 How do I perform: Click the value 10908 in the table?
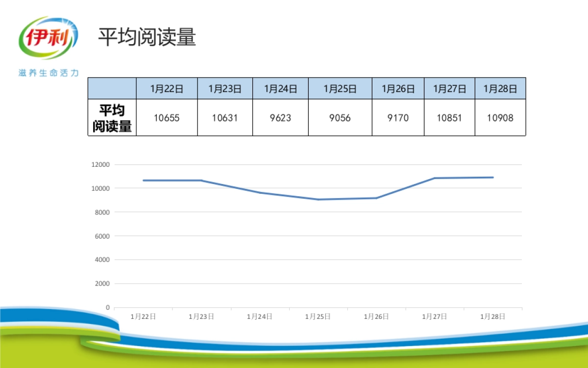point(500,118)
